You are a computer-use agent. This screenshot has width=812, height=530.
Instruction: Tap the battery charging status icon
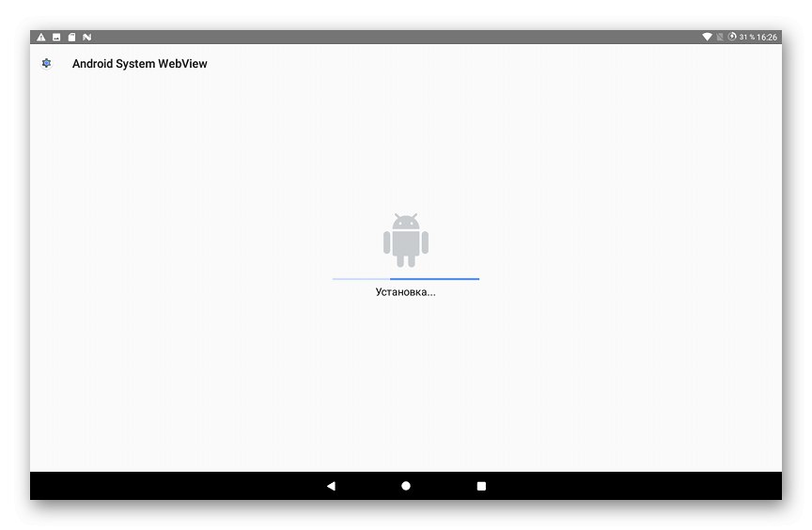coord(732,37)
